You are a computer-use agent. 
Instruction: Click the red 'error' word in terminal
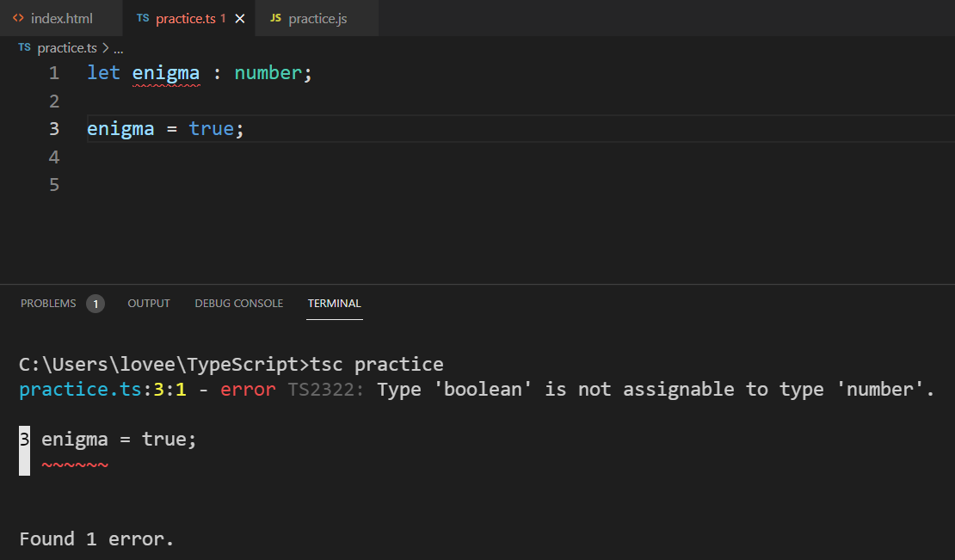[x=248, y=389]
